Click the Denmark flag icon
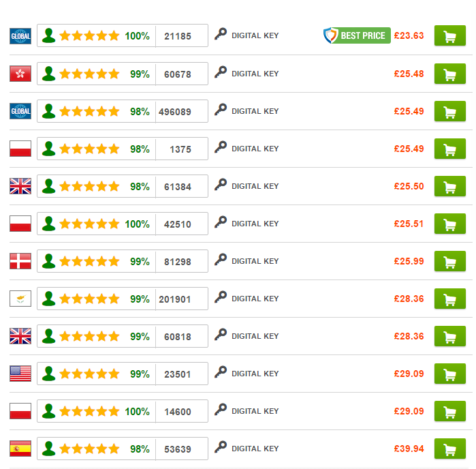Viewport: 476px width, 469px height. tap(20, 261)
